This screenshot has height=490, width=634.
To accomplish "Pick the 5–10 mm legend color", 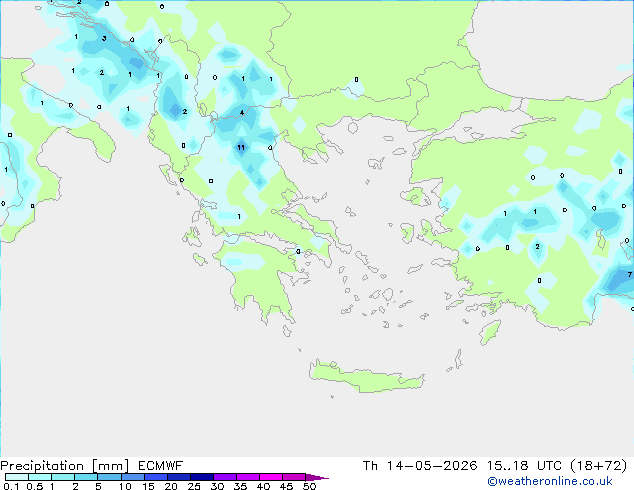I will pos(109,477).
